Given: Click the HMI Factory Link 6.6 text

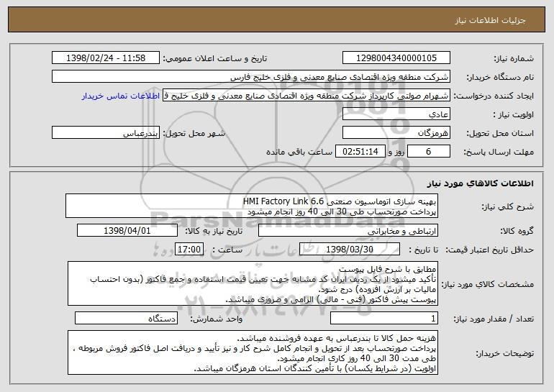Looking at the screenshot, I should click(283, 201).
